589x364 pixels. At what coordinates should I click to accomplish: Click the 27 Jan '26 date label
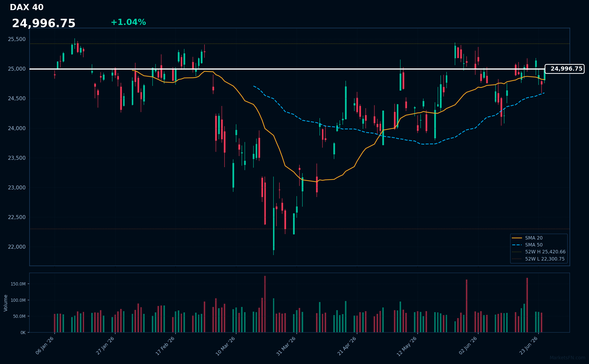click(105, 346)
